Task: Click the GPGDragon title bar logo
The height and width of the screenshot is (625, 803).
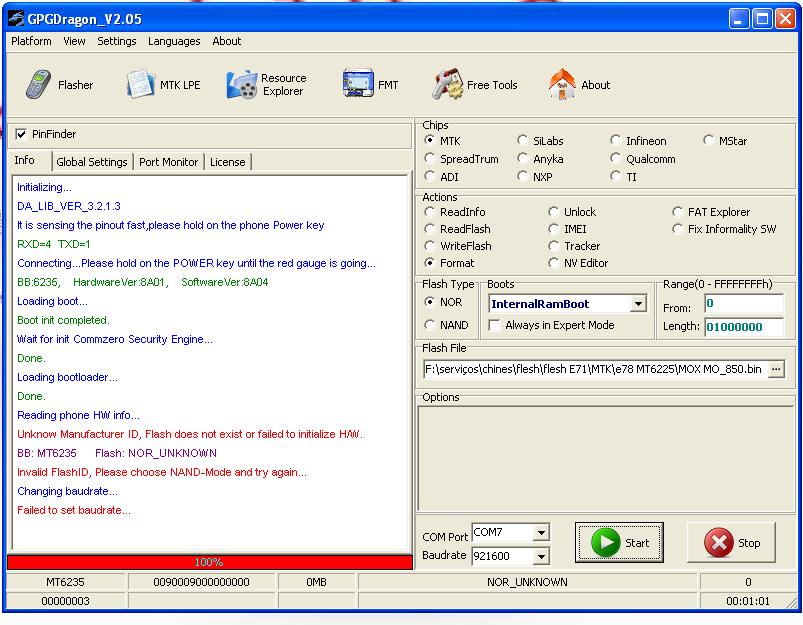Action: tap(16, 19)
